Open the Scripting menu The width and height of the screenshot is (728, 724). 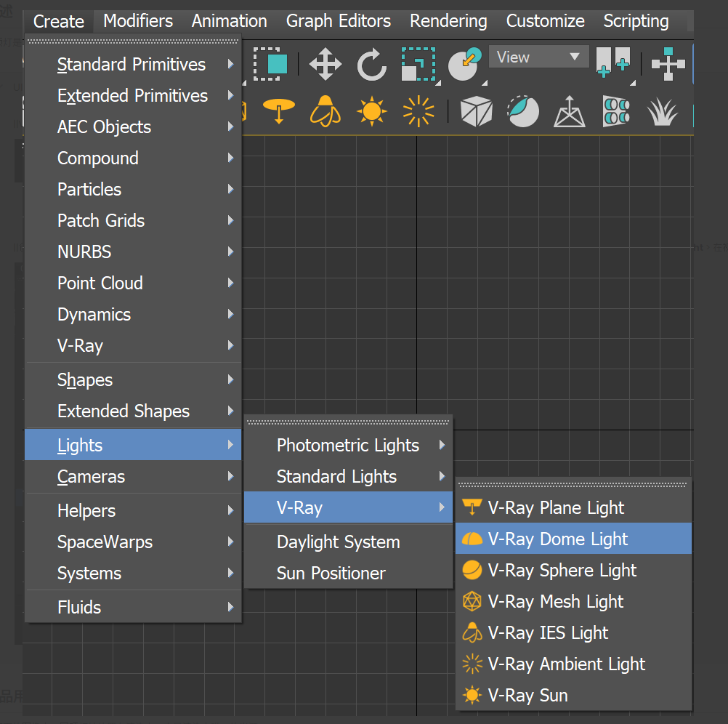[x=636, y=21]
